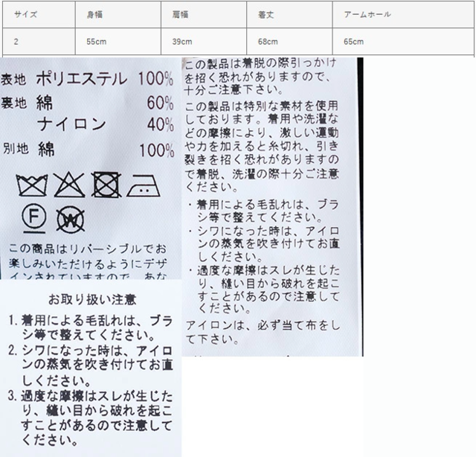Screen dimensions: 476x457
Task: Select the 68cm length cell
Action: 268,42
